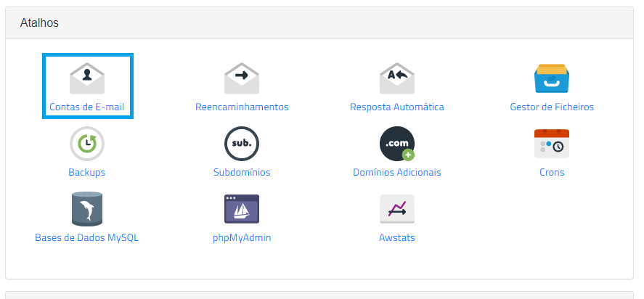Image resolution: width=644 pixels, height=299 pixels.
Task: Open the Contas de E-mail envelope icon
Action: coord(86,78)
